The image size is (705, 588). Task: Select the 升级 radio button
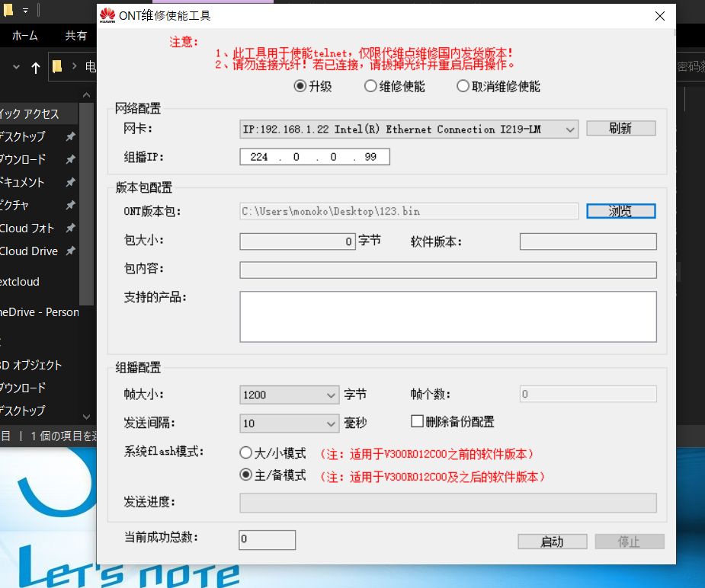[x=300, y=86]
